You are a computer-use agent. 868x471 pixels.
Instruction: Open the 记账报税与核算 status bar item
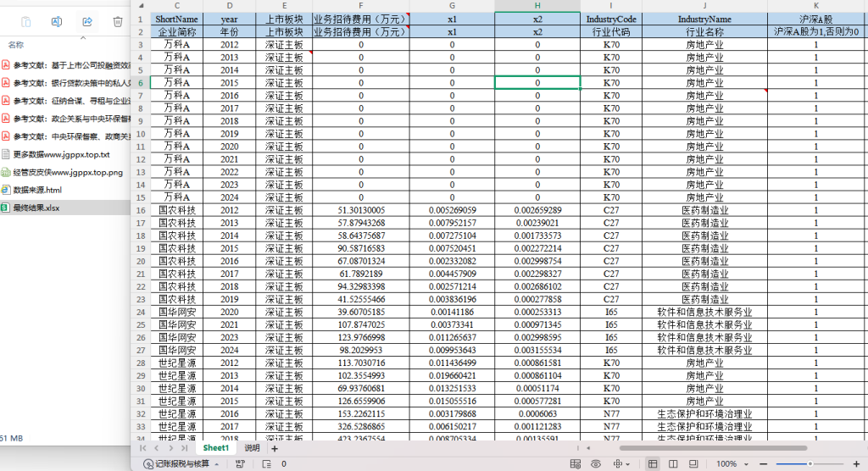click(177, 464)
